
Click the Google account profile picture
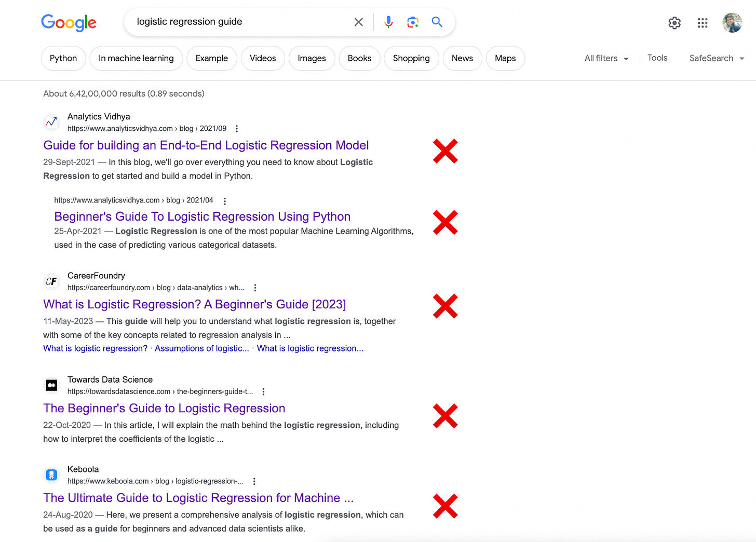pos(732,23)
